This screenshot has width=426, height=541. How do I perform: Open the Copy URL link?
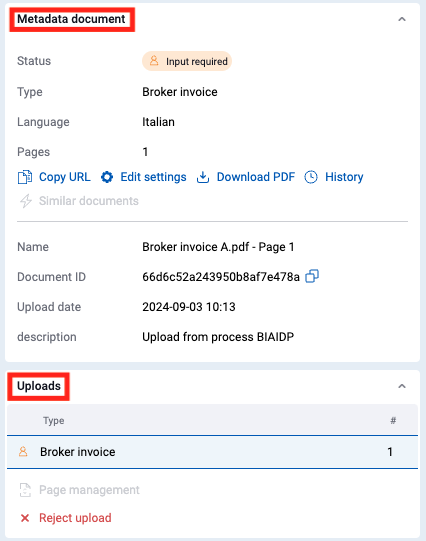[x=65, y=177]
